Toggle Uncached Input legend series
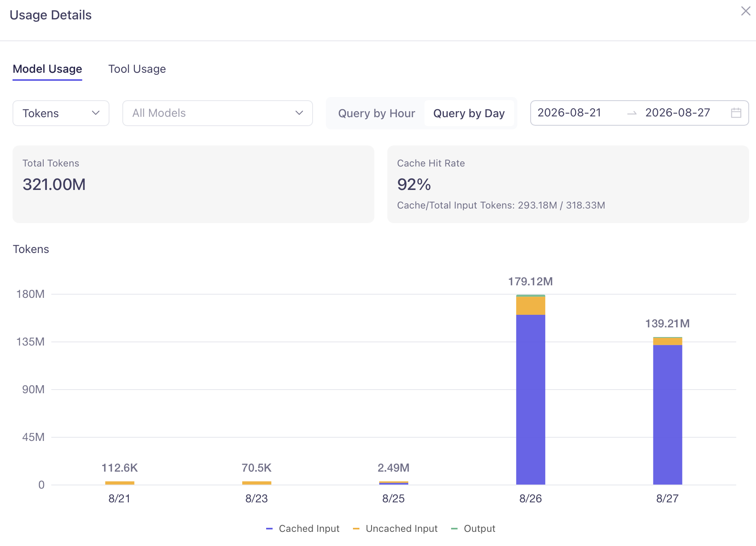The width and height of the screenshot is (756, 546). 395,529
